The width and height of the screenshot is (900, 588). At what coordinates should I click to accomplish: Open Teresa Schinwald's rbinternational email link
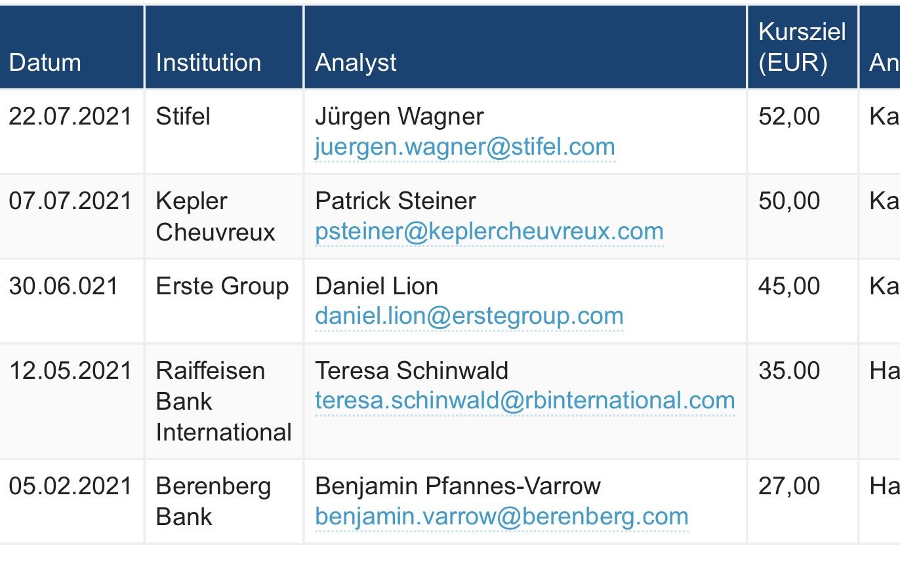coord(525,401)
